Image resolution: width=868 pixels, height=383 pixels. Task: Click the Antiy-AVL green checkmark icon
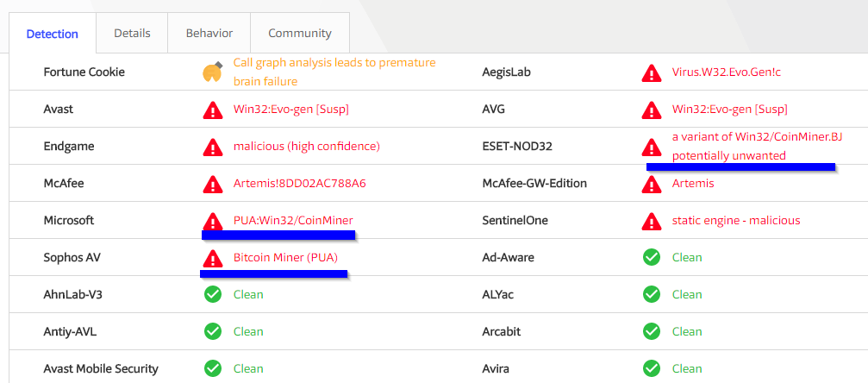point(213,331)
